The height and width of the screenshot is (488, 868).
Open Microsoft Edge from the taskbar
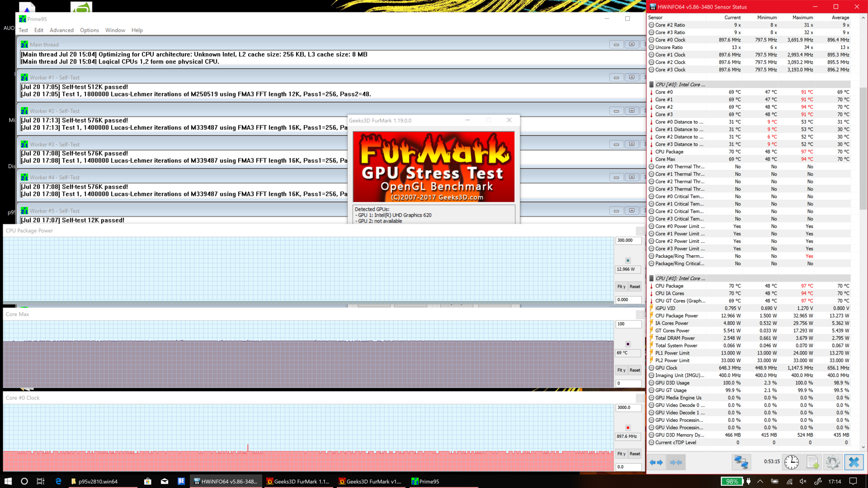click(58, 481)
